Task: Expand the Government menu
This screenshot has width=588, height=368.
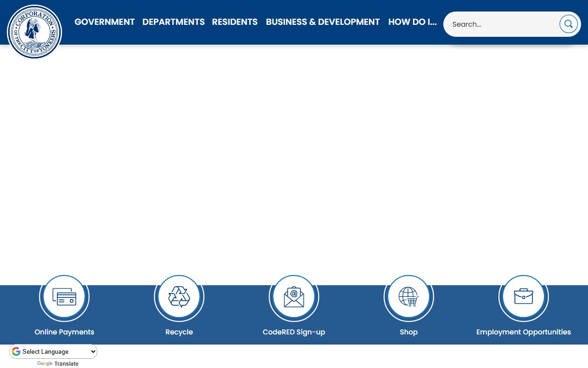Action: [x=104, y=22]
